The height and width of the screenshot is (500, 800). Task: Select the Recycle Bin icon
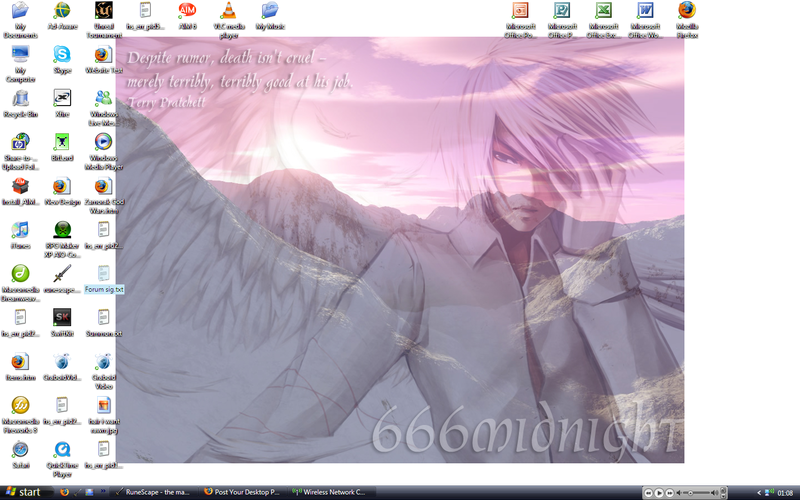[20, 104]
